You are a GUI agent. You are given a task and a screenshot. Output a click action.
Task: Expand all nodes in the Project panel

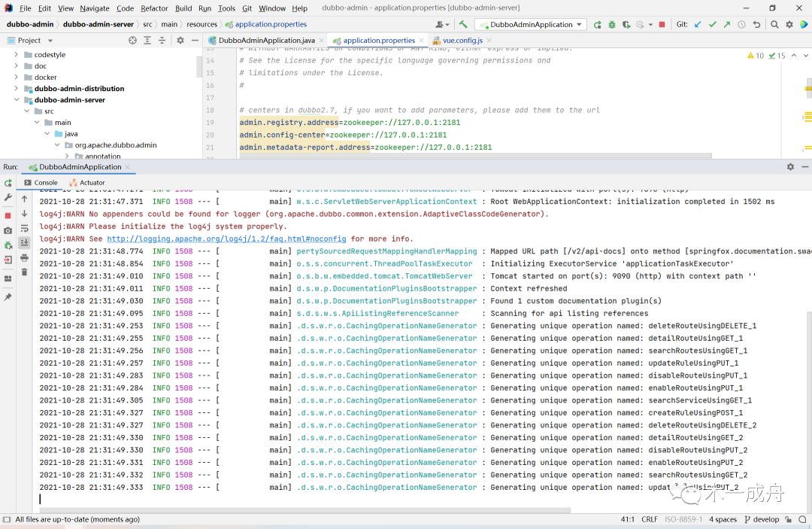(x=147, y=41)
